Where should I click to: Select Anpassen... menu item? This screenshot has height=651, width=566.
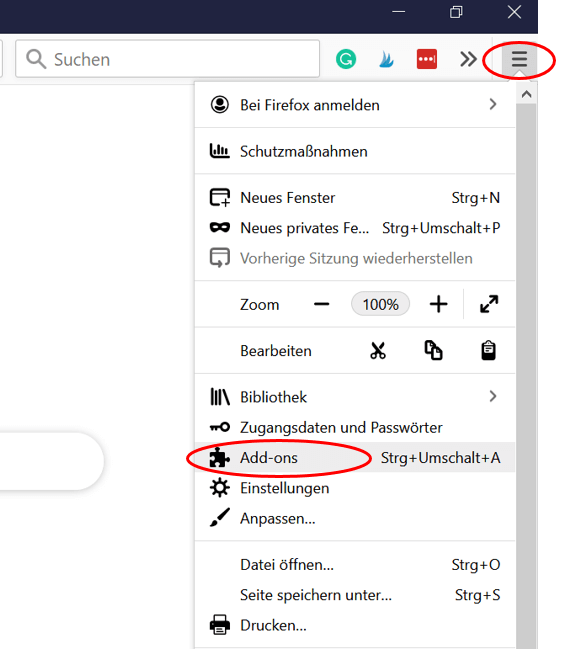pos(355,518)
